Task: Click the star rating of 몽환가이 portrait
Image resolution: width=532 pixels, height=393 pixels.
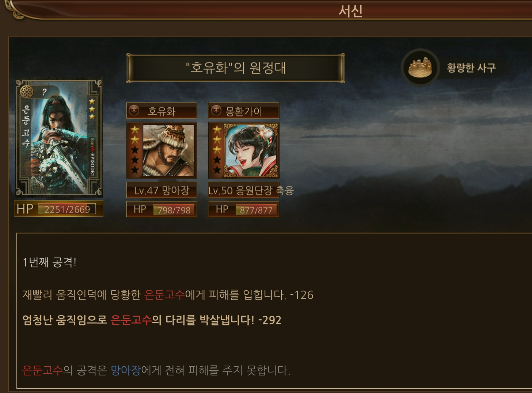Action: tap(217, 150)
